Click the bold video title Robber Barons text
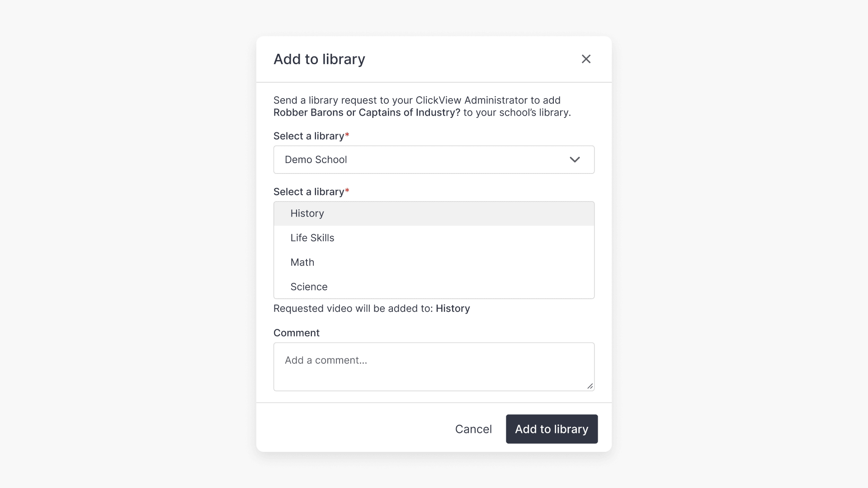868x488 pixels. (x=366, y=113)
